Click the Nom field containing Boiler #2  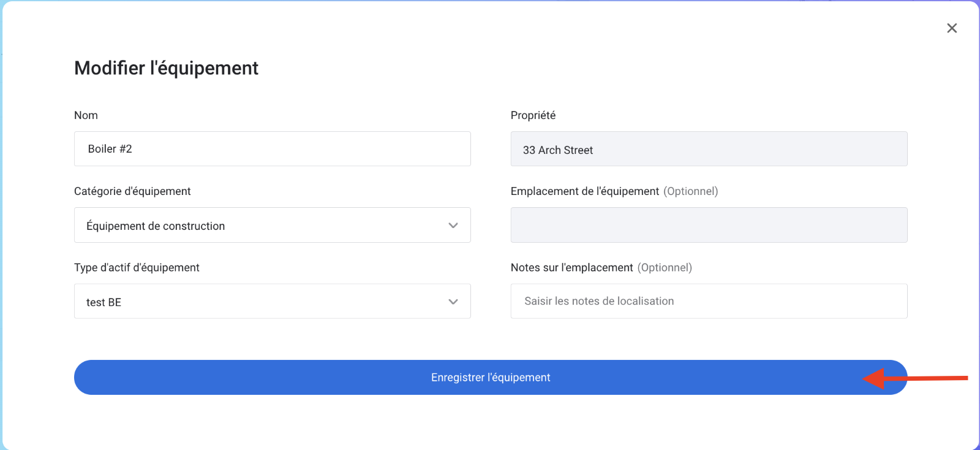(x=272, y=149)
